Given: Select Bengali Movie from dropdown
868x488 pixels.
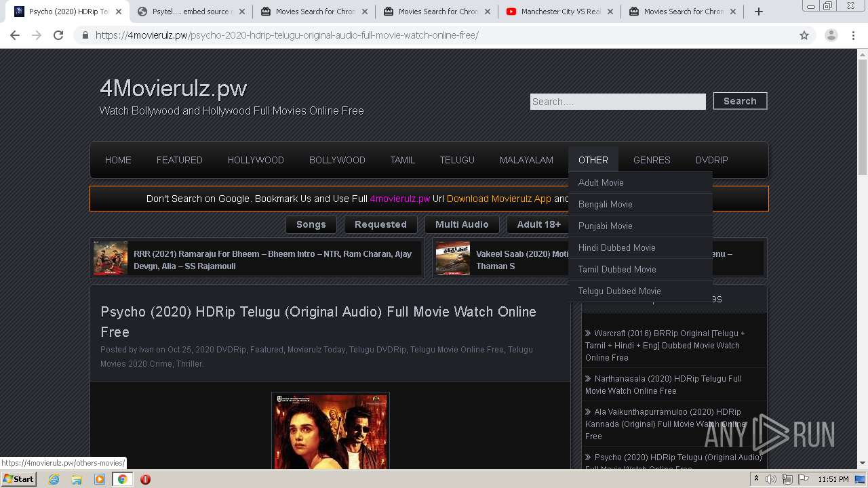Looking at the screenshot, I should 640,204.
